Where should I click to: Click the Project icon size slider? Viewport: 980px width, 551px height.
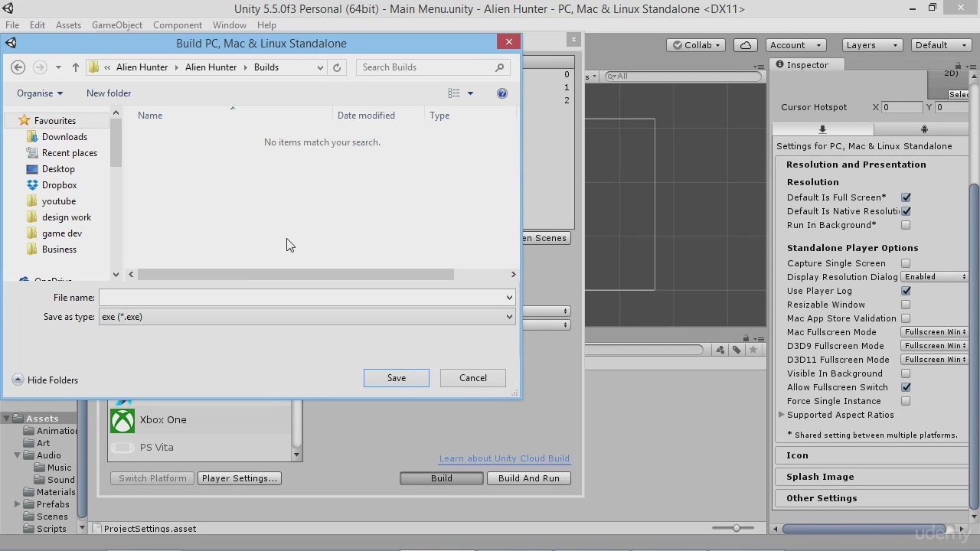coord(737,528)
